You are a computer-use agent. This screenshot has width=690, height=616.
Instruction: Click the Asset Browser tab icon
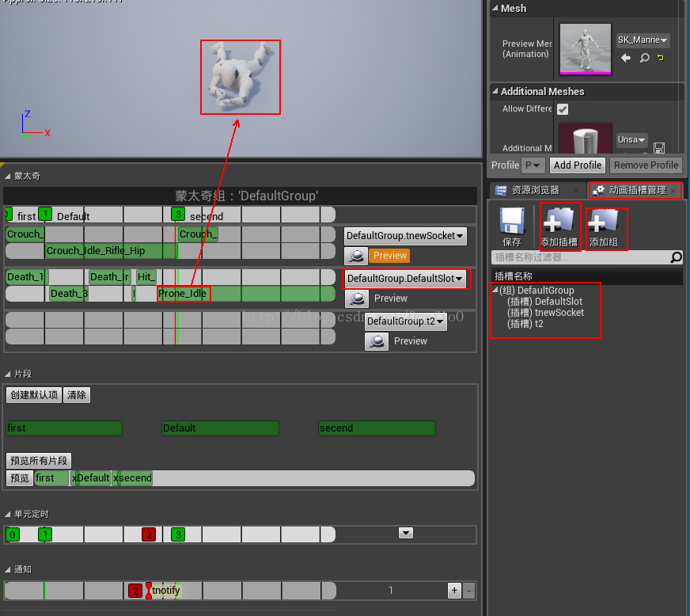coord(501,190)
